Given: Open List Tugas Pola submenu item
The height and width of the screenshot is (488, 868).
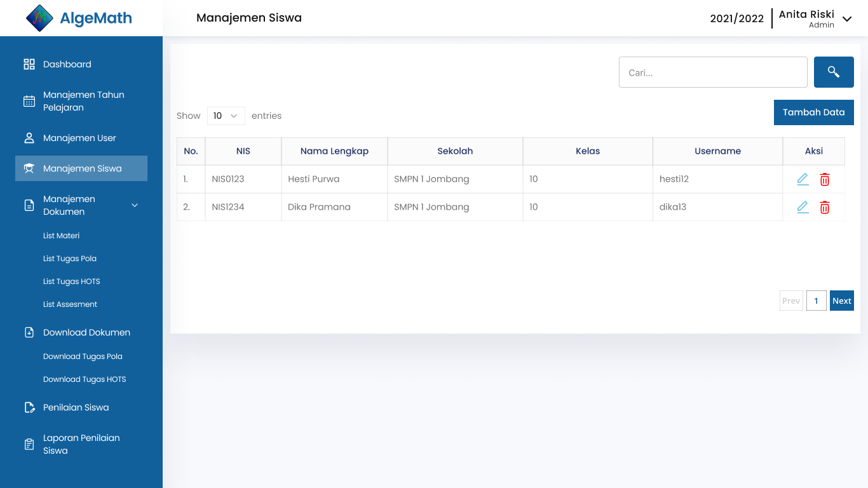Looking at the screenshot, I should pos(70,259).
